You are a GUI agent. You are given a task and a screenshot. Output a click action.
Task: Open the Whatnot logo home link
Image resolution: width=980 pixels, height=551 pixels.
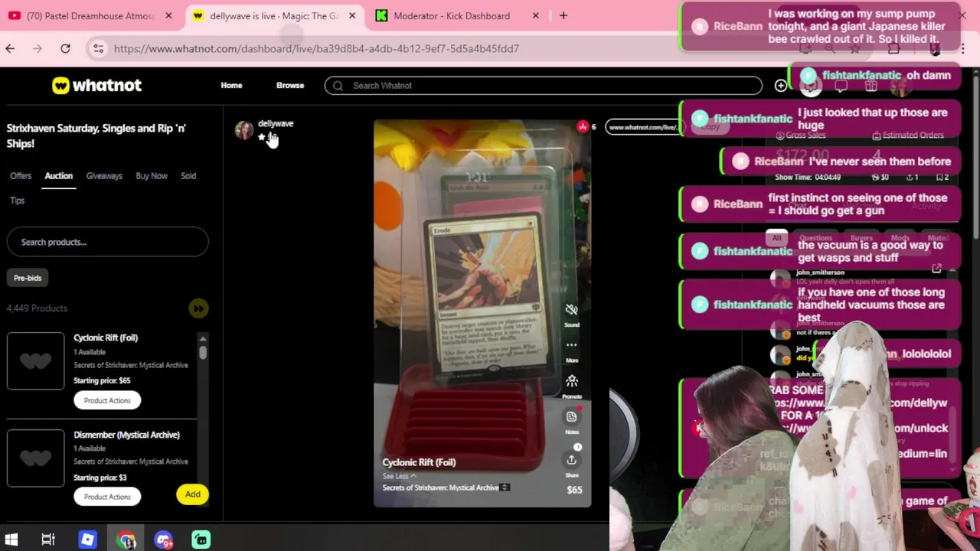(x=96, y=86)
